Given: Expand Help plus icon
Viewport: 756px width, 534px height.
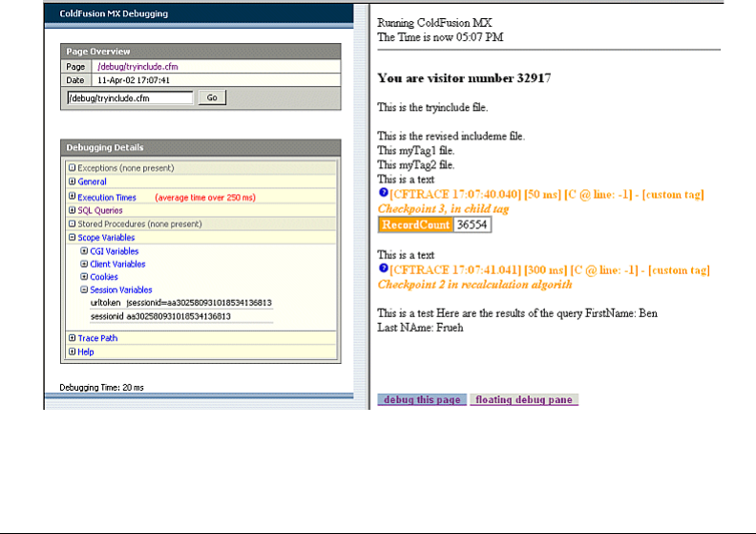Looking at the screenshot, I should click(x=72, y=352).
